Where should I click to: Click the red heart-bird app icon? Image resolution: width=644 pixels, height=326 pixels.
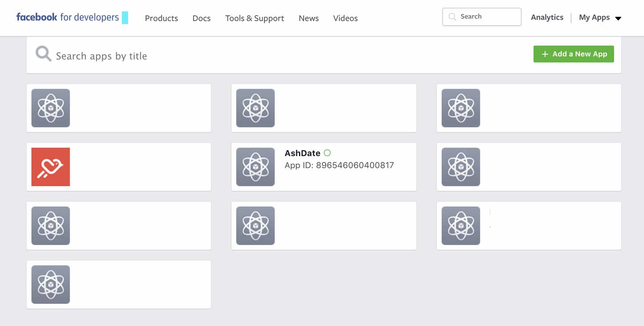[x=51, y=167]
